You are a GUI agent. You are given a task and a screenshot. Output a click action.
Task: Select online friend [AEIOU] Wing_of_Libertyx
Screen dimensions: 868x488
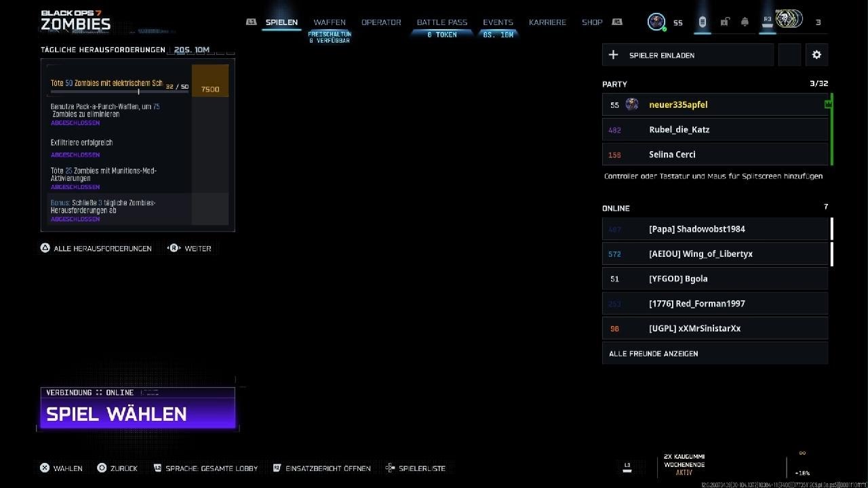coord(715,253)
